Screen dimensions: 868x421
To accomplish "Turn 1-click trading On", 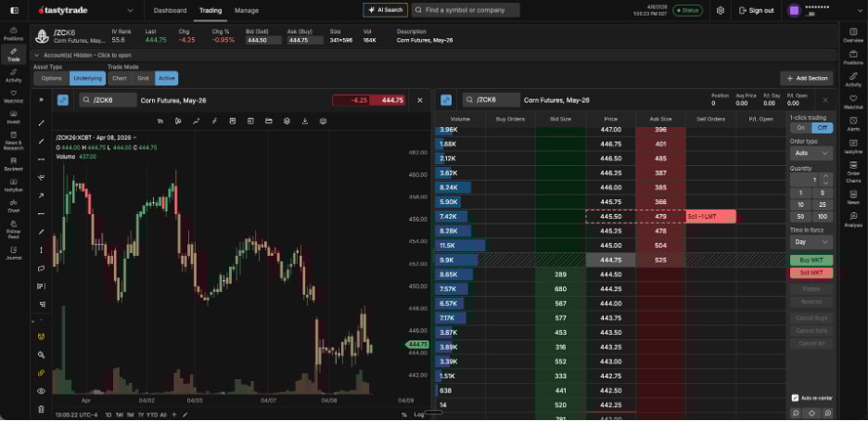I will pyautogui.click(x=800, y=128).
